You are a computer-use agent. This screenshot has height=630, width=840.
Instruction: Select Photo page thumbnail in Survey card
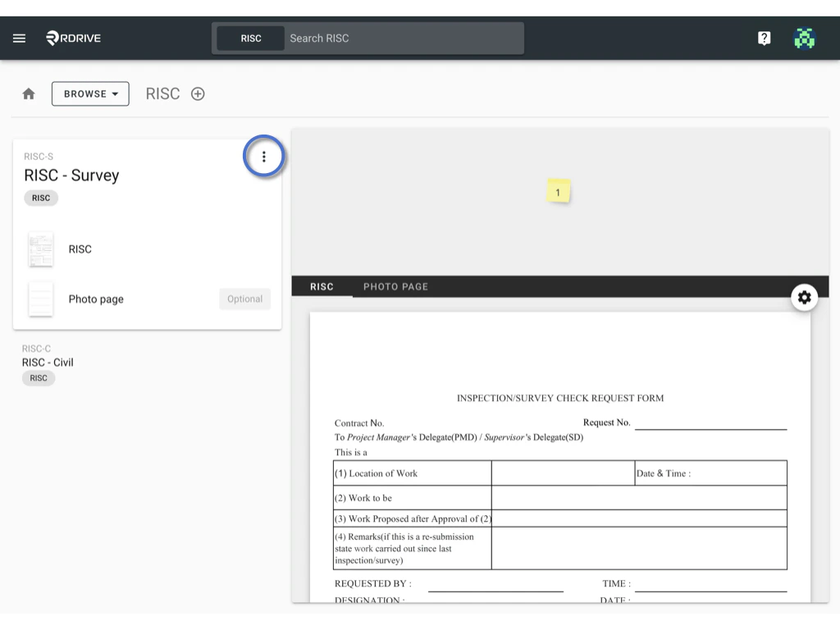pyautogui.click(x=41, y=299)
